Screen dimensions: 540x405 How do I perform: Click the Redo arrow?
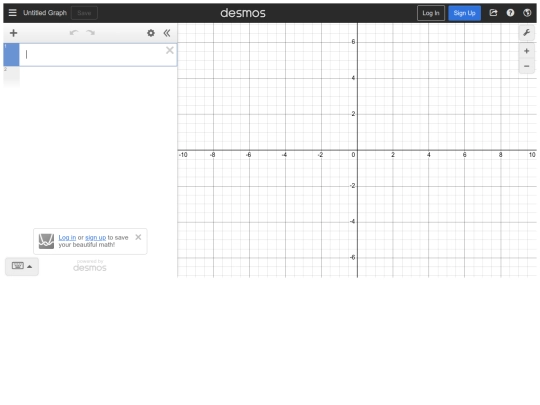91,33
